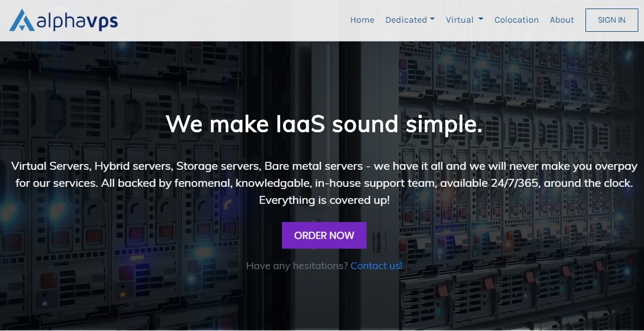The height and width of the screenshot is (331, 644).
Task: Open the Colocation page
Action: click(516, 20)
